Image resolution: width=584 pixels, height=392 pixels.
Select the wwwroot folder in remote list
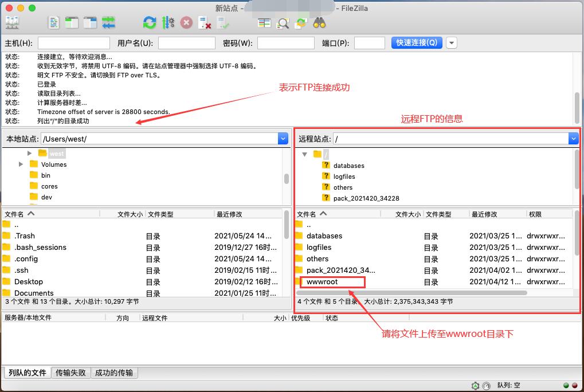tap(322, 282)
